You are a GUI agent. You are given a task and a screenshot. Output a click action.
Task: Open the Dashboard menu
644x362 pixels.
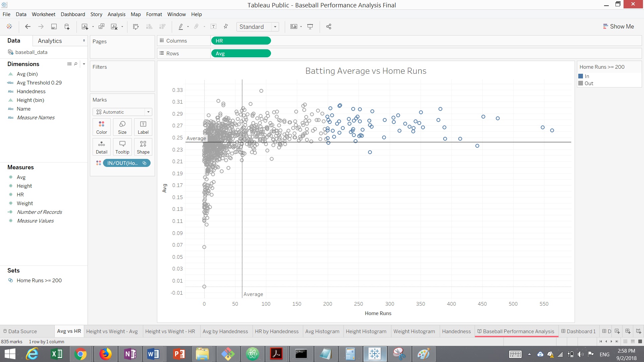coord(73,14)
